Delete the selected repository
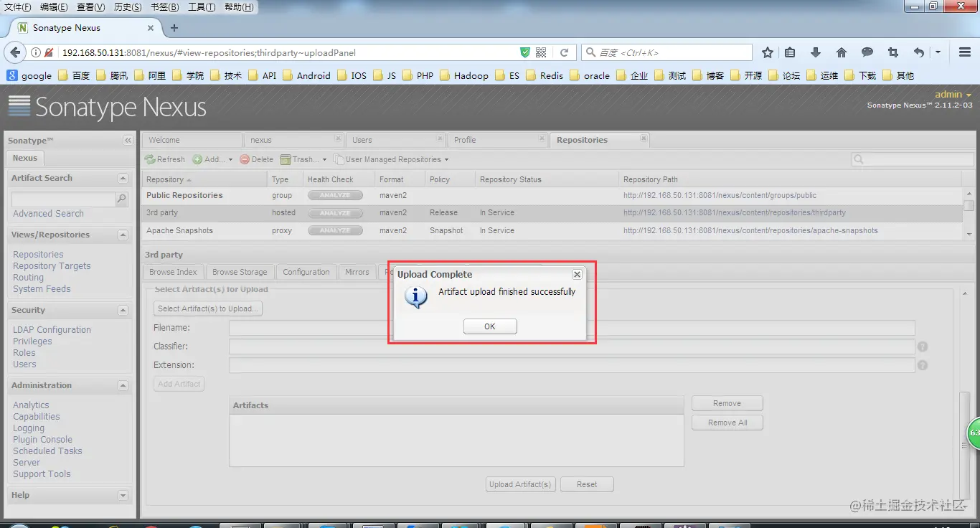The image size is (980, 528). [x=257, y=159]
